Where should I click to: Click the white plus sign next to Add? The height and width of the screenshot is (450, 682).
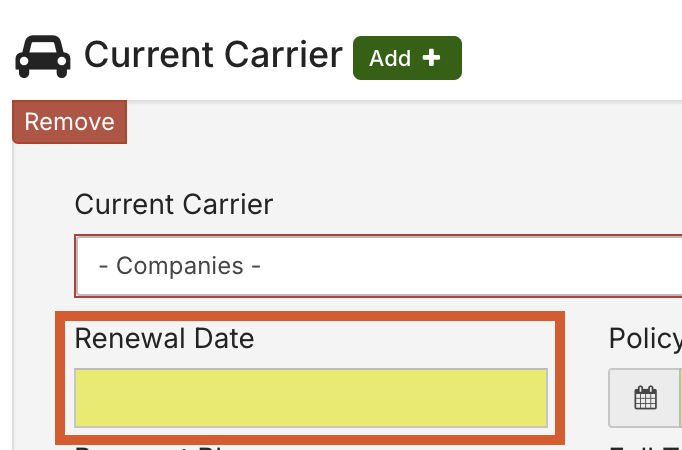(432, 58)
